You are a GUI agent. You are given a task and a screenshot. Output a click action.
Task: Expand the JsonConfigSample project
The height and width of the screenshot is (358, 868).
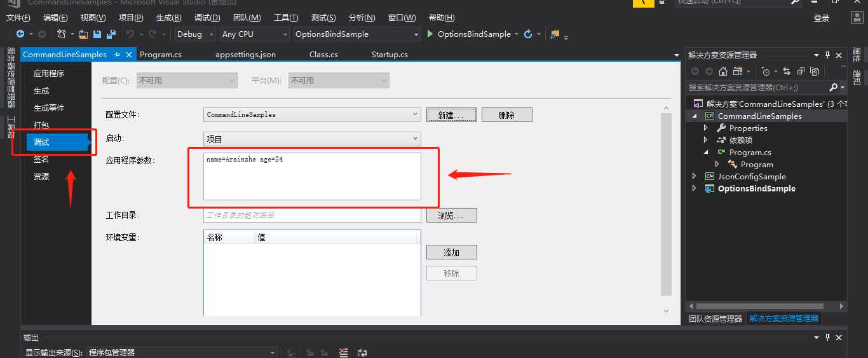695,176
